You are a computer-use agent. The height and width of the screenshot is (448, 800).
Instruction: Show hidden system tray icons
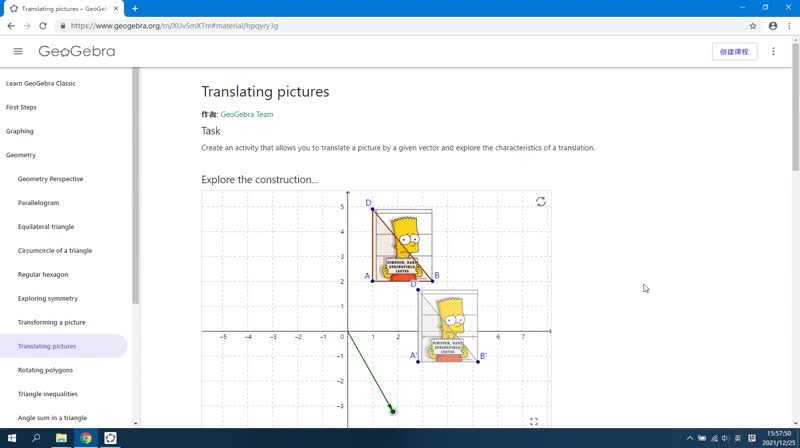(x=690, y=438)
